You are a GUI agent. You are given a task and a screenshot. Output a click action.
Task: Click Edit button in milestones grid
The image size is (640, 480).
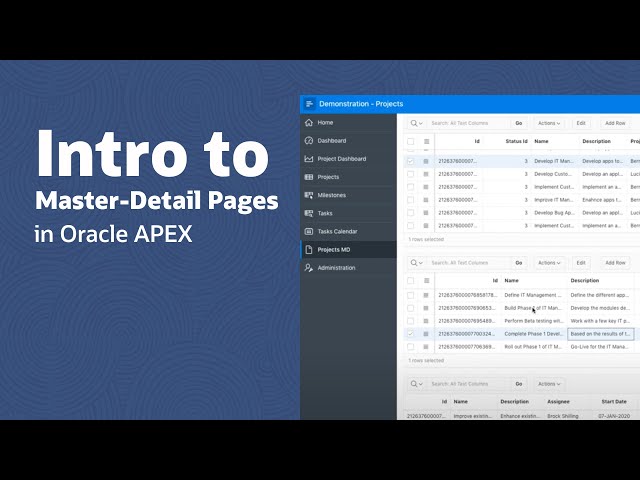(x=581, y=263)
